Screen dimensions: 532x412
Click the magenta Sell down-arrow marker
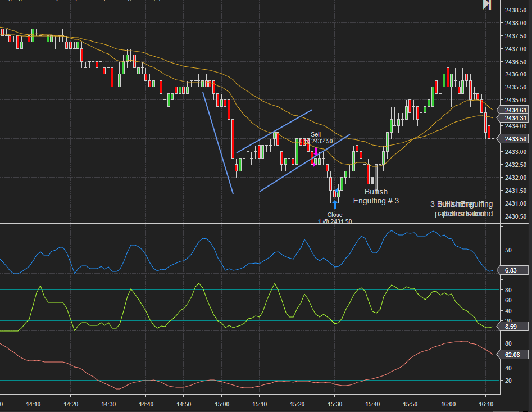[x=316, y=152]
